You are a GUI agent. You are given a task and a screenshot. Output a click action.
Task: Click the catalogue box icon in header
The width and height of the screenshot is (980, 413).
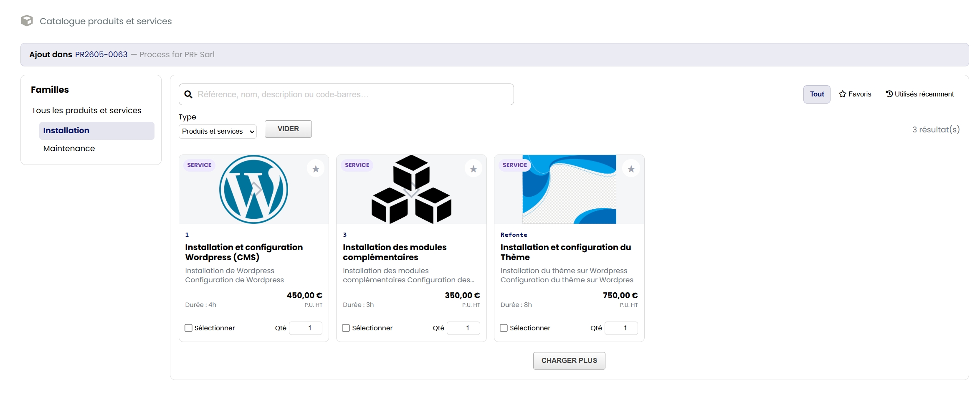27,21
